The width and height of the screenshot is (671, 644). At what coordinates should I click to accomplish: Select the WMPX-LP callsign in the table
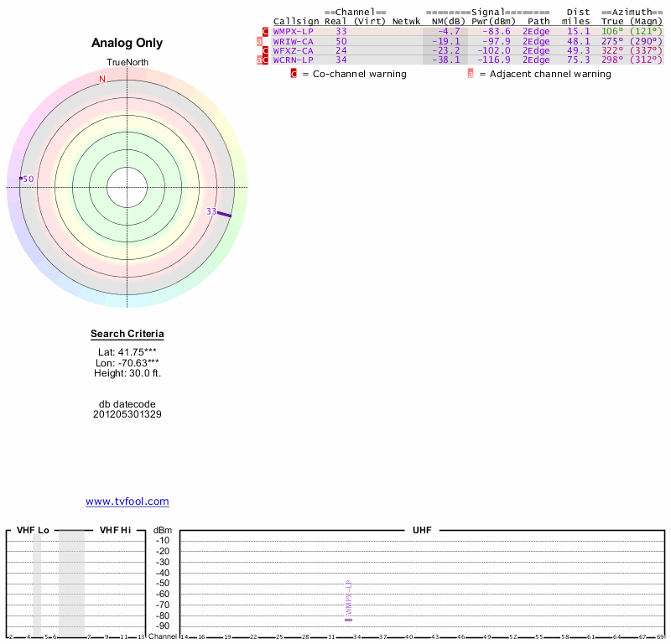[293, 31]
